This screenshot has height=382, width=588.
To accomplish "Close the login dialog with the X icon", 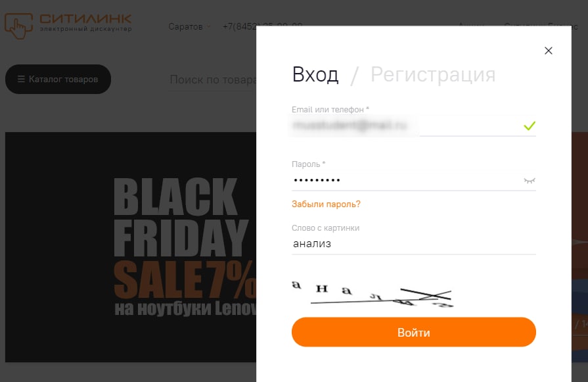I will coord(548,51).
